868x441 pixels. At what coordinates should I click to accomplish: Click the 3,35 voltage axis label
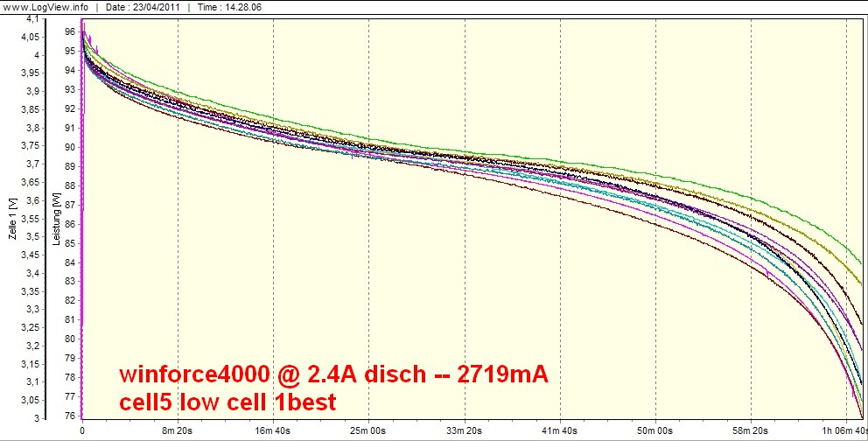pyautogui.click(x=31, y=291)
